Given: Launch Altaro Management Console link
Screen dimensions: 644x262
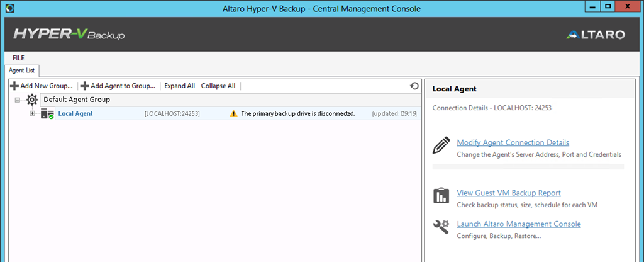Looking at the screenshot, I should [x=519, y=224].
